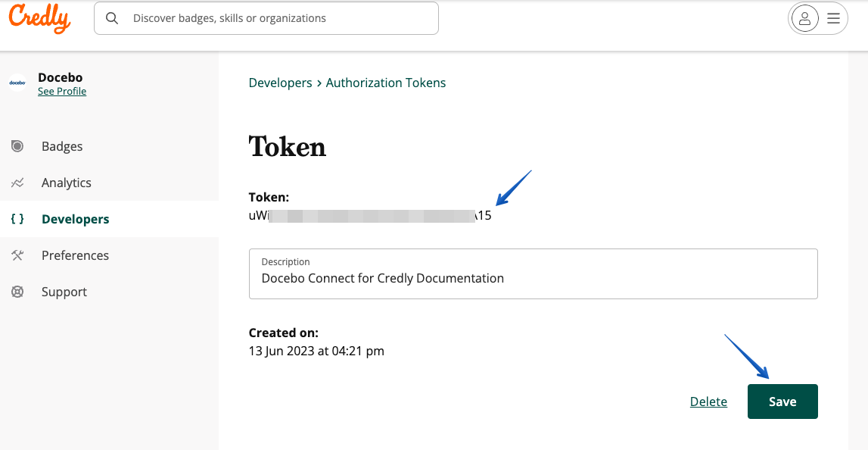868x450 pixels.
Task: Open the Authorization Tokens breadcrumb
Action: tap(386, 83)
